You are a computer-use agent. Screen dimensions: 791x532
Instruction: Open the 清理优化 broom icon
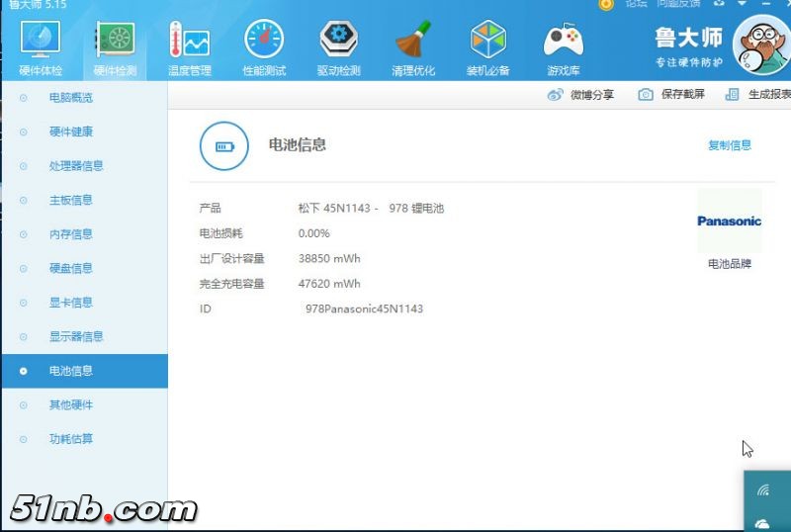point(412,42)
